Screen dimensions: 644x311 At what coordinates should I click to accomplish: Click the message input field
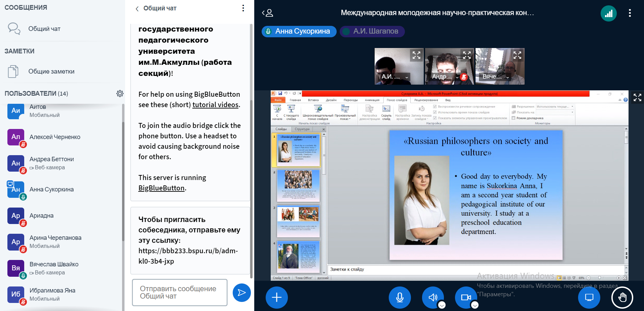180,293
